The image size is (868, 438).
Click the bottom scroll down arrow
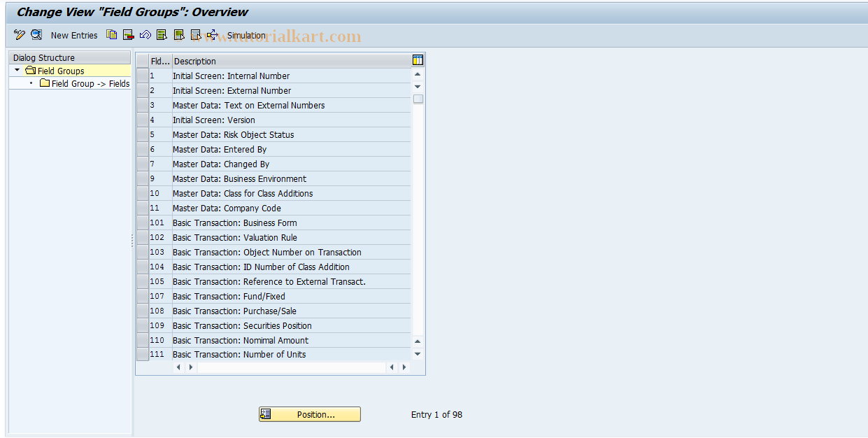pyautogui.click(x=418, y=354)
